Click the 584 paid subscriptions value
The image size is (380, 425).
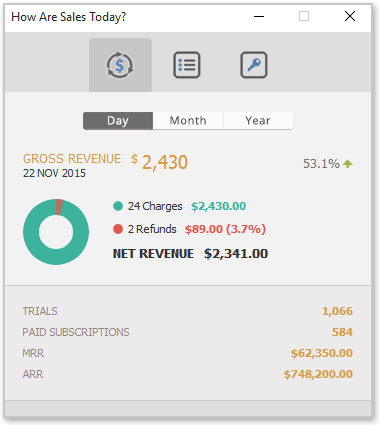(342, 332)
